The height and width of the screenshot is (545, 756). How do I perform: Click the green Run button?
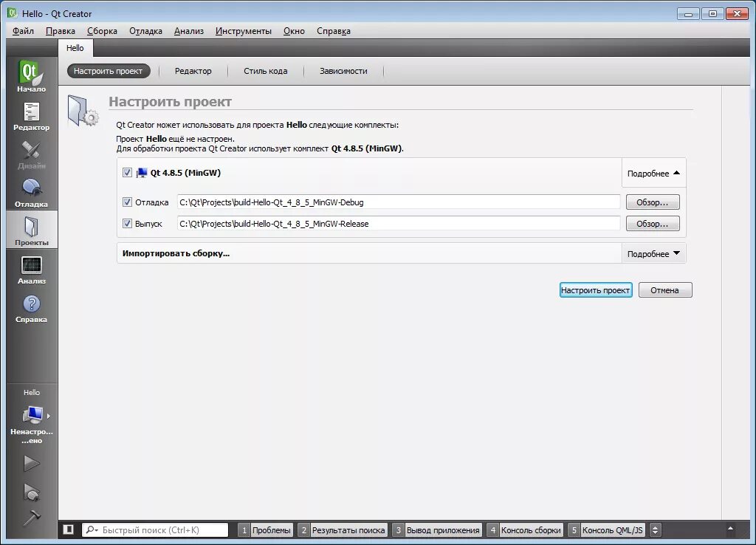click(31, 464)
